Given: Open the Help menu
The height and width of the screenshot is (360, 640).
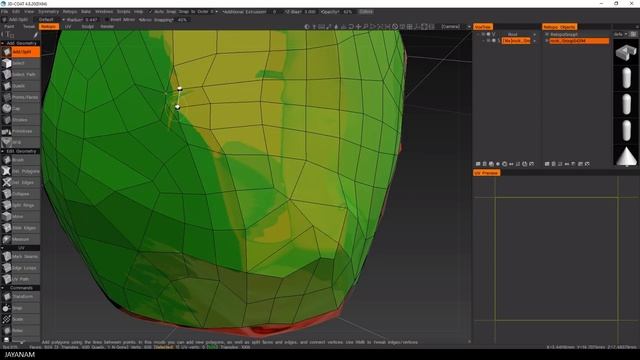Looking at the screenshot, I should pyautogui.click(x=139, y=12).
